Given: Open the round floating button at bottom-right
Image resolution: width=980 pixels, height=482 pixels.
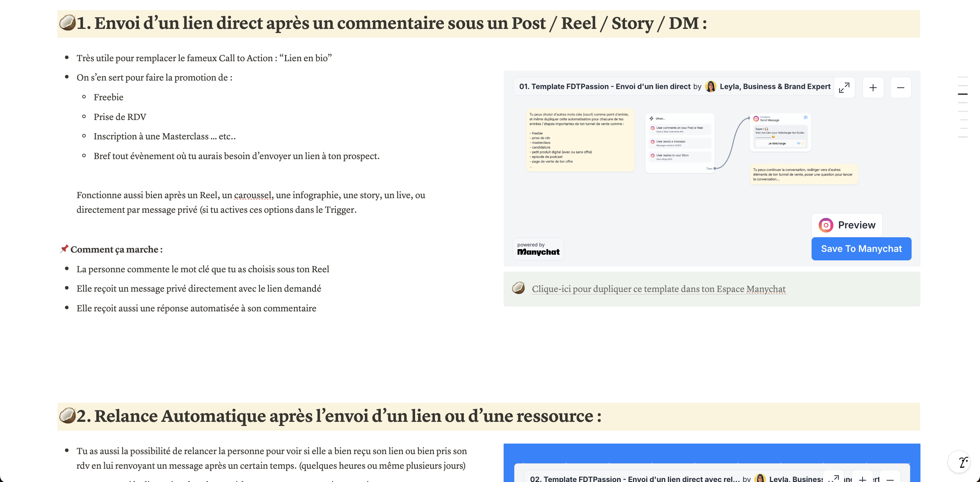Looking at the screenshot, I should pos(959,462).
